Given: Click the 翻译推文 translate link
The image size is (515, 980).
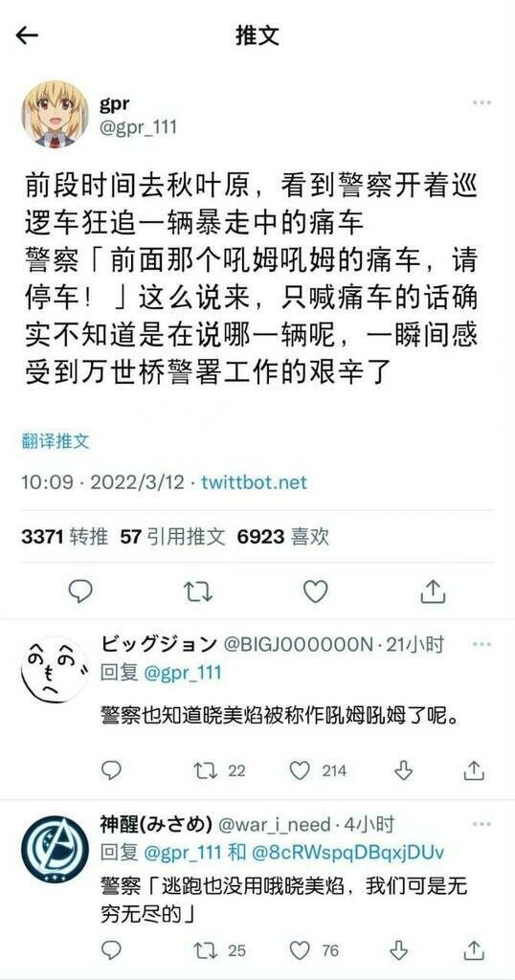Looking at the screenshot, I should tap(55, 442).
